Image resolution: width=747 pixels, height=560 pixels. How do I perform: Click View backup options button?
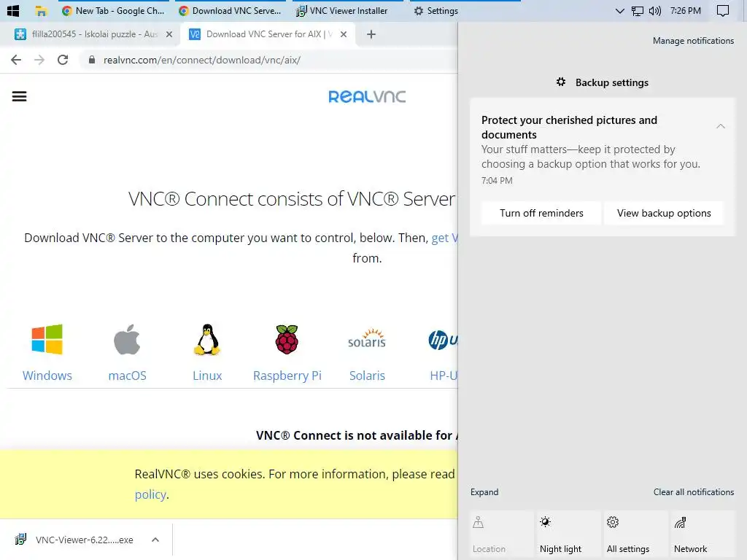664,214
